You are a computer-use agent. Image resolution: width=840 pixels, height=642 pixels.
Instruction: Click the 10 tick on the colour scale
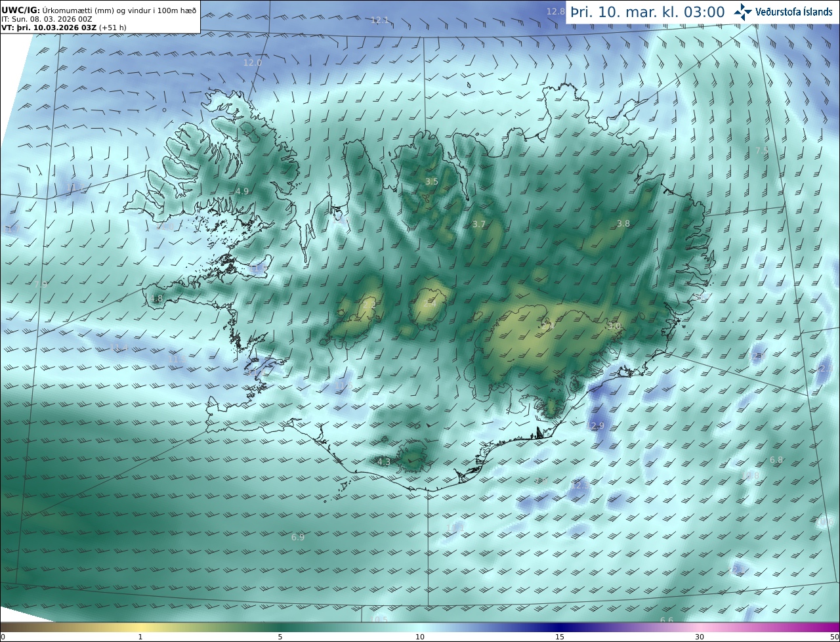[x=420, y=637]
